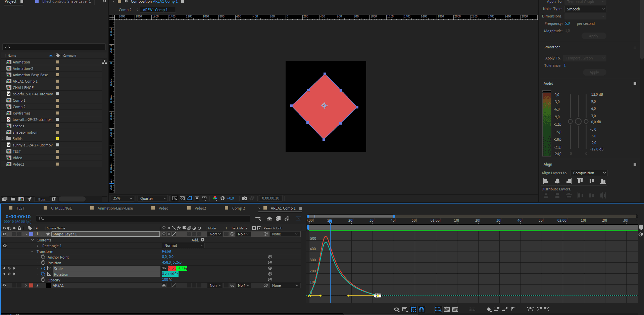Open graph type and options menu
The height and width of the screenshot is (315, 644).
(405, 309)
